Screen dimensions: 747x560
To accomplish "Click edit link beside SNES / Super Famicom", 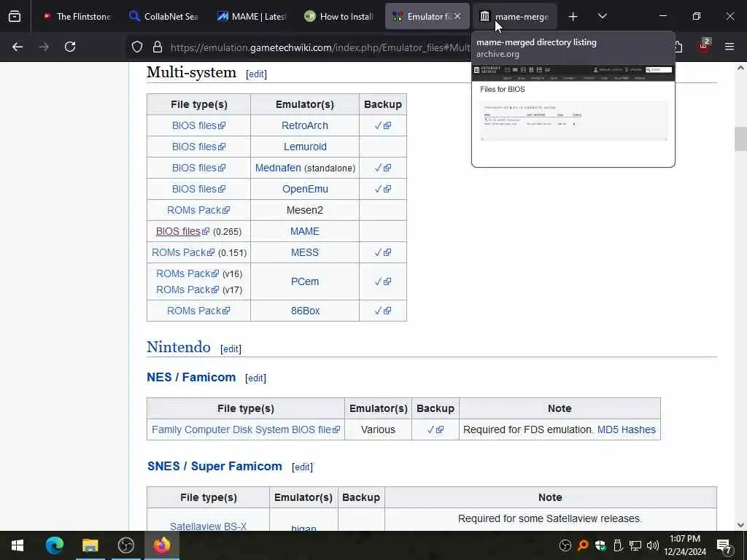I will point(303,467).
